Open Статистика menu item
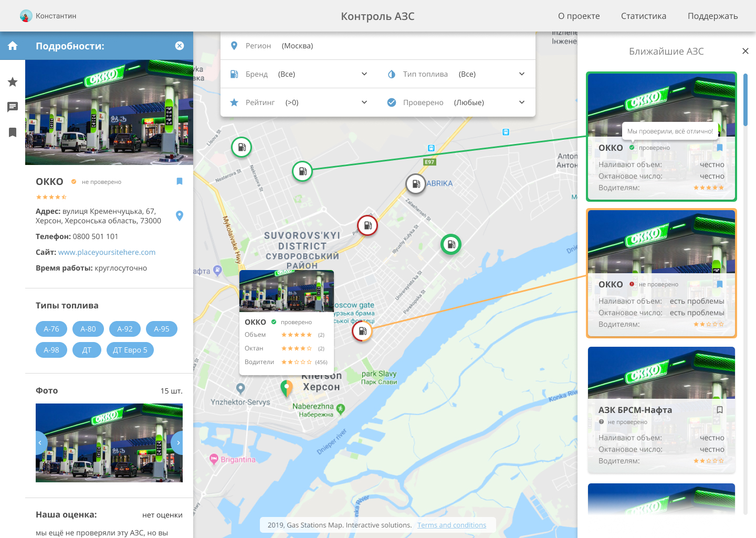 (x=644, y=16)
